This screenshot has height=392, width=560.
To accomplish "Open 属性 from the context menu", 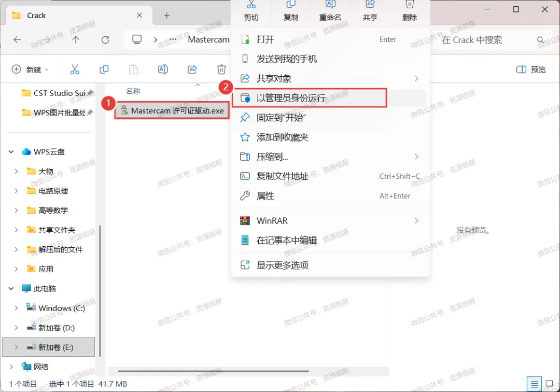I will [330, 195].
